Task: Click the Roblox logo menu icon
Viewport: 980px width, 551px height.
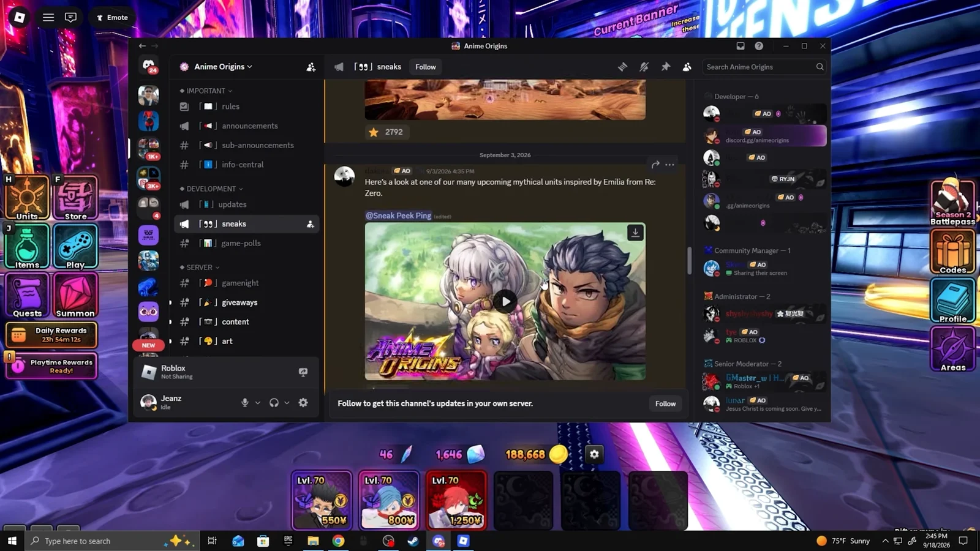Action: pyautogui.click(x=20, y=17)
